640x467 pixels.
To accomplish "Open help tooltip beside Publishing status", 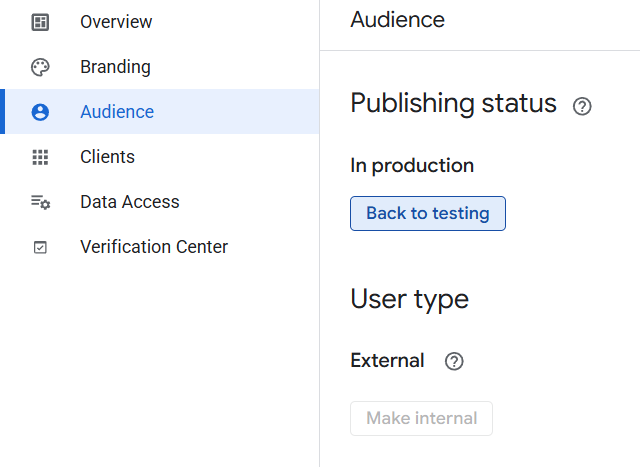I will [x=582, y=106].
